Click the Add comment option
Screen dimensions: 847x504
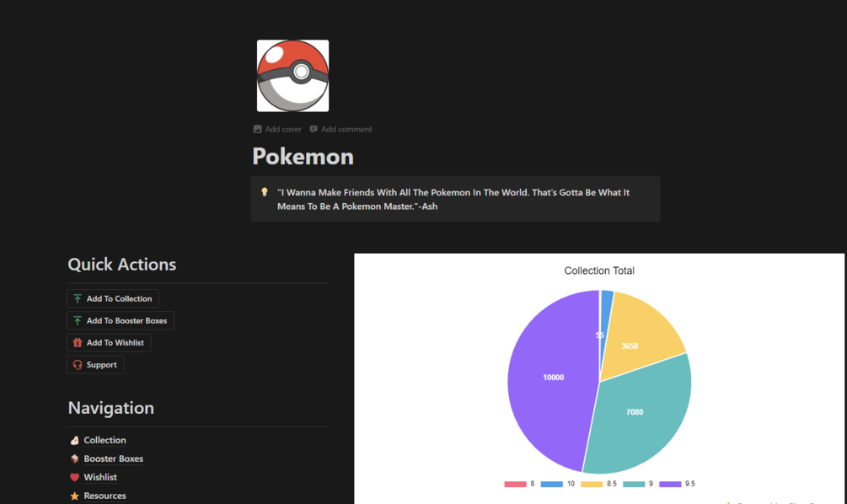click(x=340, y=129)
